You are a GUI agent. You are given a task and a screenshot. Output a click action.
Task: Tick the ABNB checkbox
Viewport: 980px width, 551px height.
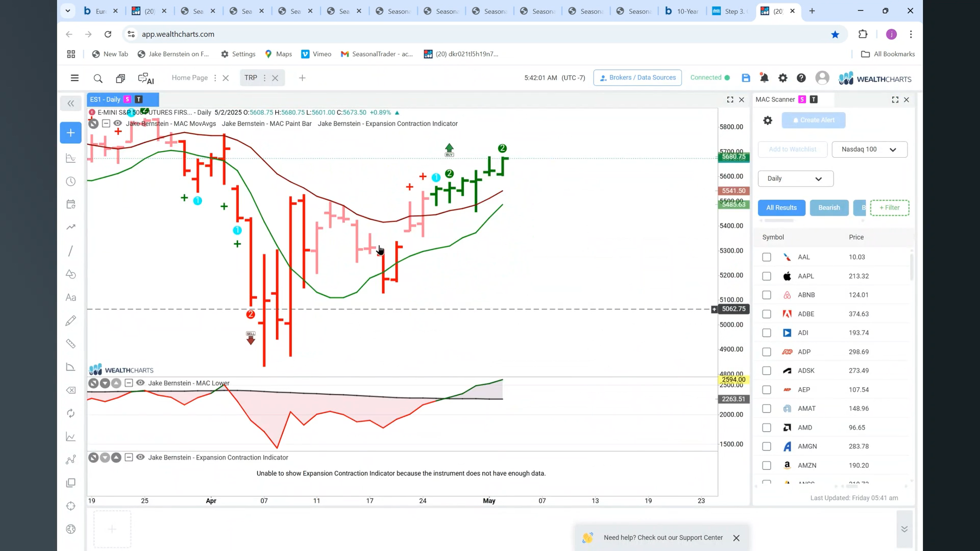click(767, 295)
